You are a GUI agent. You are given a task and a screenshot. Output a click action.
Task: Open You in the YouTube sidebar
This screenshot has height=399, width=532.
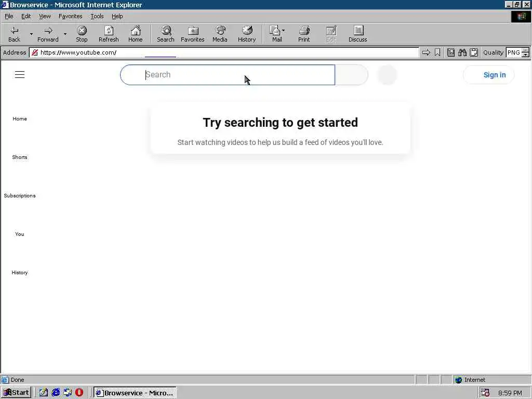point(20,234)
